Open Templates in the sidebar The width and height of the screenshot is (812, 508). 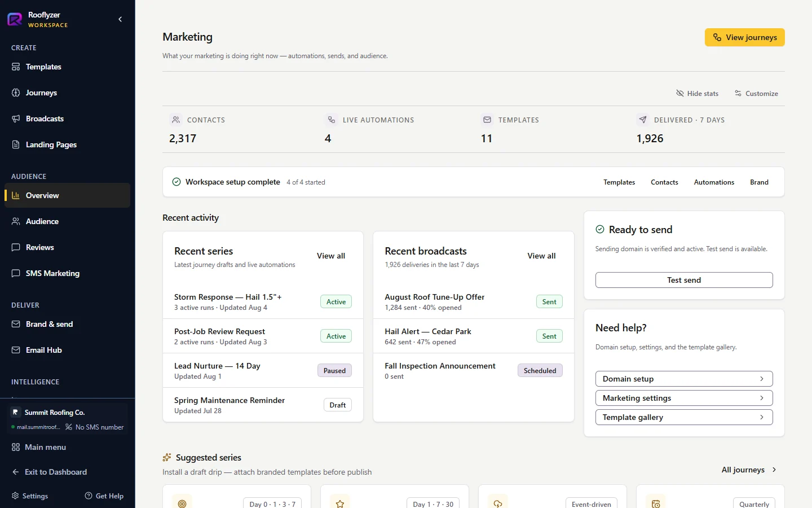(x=68, y=67)
